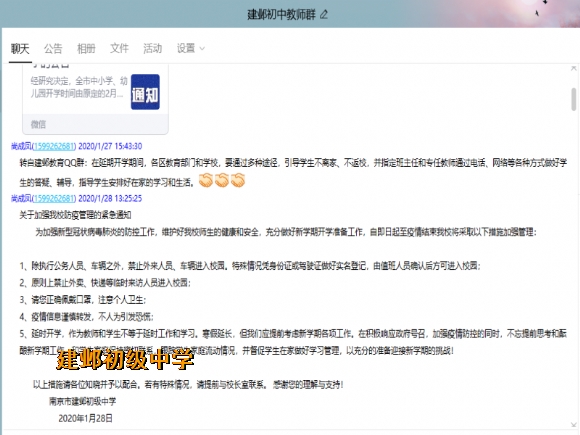
Task: Click the scroll up arrow of chat
Action: coord(574,68)
